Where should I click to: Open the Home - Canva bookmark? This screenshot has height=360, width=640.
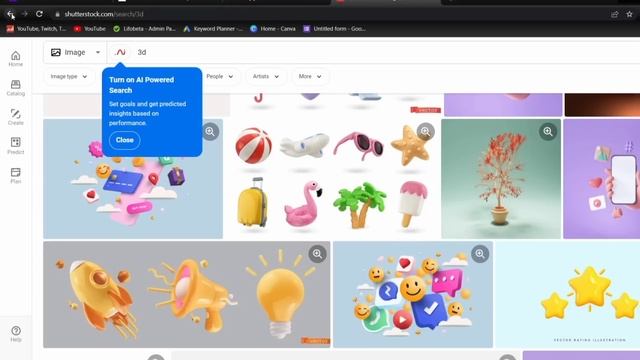[x=273, y=29]
